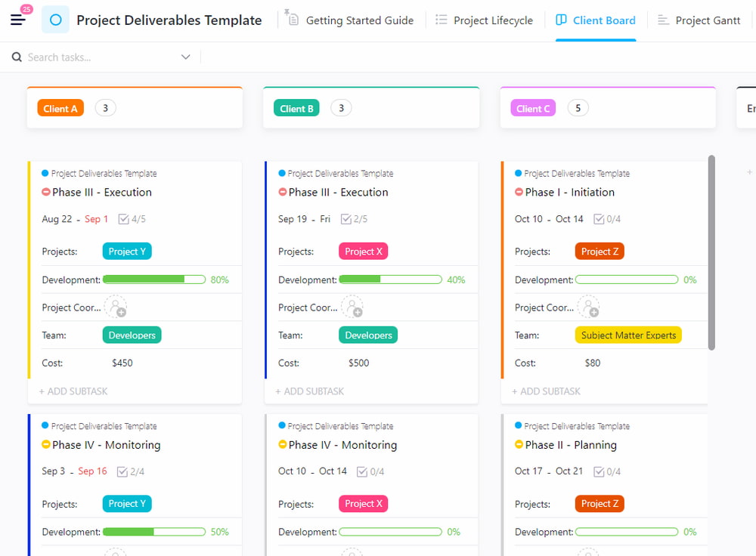
Task: Select the Project Y tag on Phase III Execution
Action: [126, 250]
